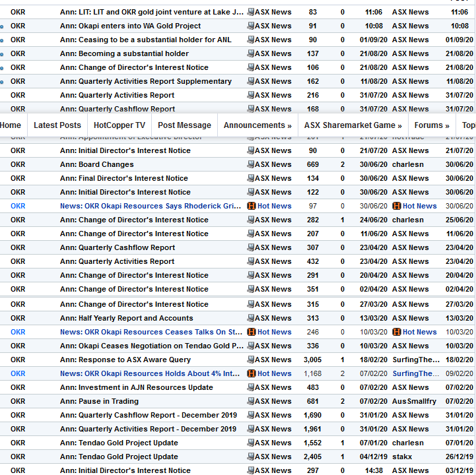Open Ann: Investment in AJN Resources Update
The width and height of the screenshot is (476, 475).
(x=136, y=387)
